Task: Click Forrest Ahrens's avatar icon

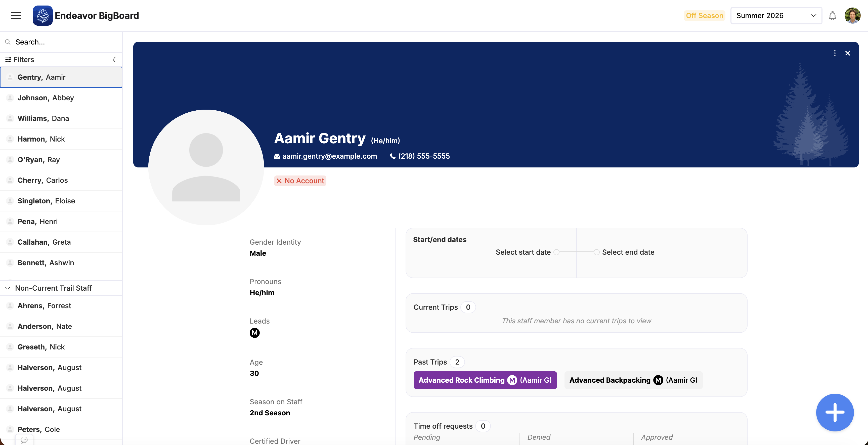Action: point(10,305)
